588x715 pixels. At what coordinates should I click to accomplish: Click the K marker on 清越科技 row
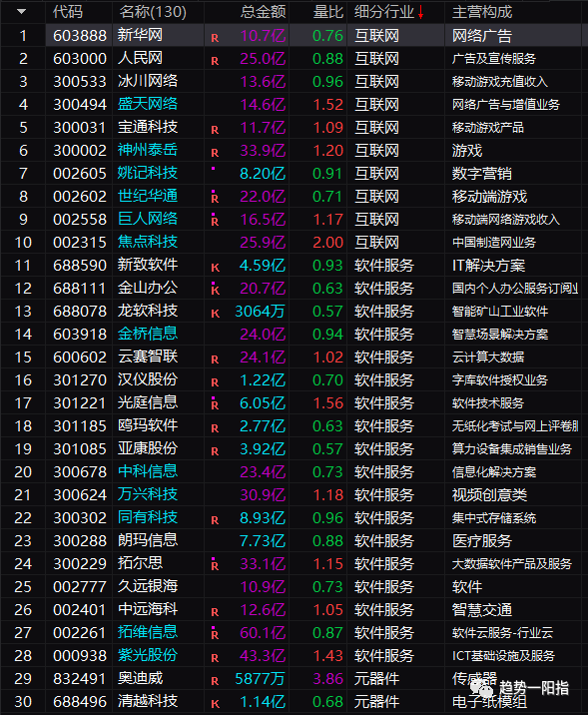point(216,704)
